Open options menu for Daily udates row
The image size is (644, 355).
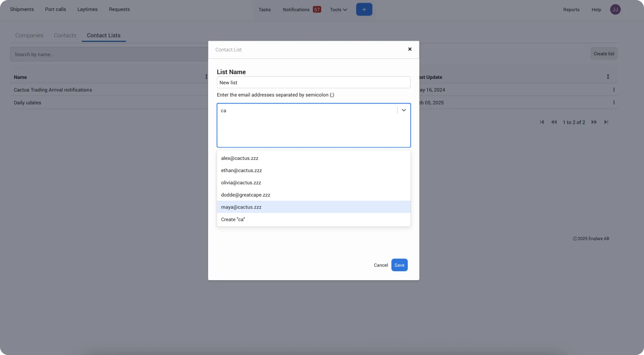(x=614, y=103)
